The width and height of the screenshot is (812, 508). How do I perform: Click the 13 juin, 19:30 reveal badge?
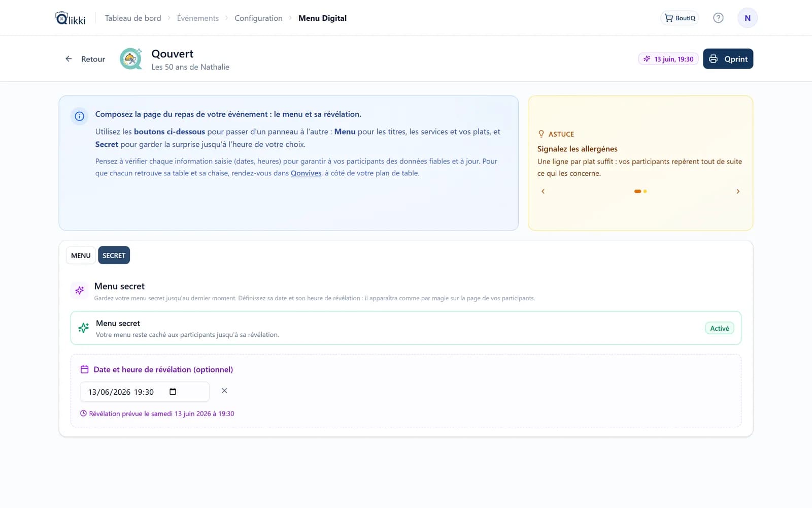pyautogui.click(x=668, y=59)
